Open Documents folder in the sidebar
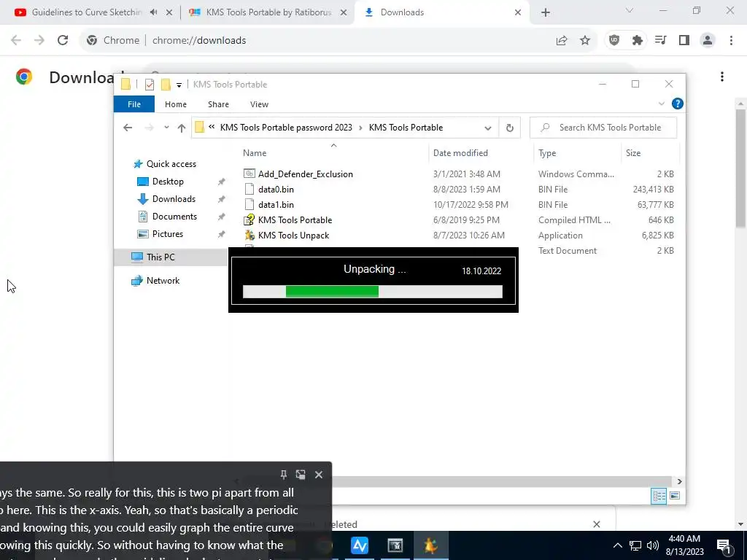The width and height of the screenshot is (747, 560). click(174, 217)
